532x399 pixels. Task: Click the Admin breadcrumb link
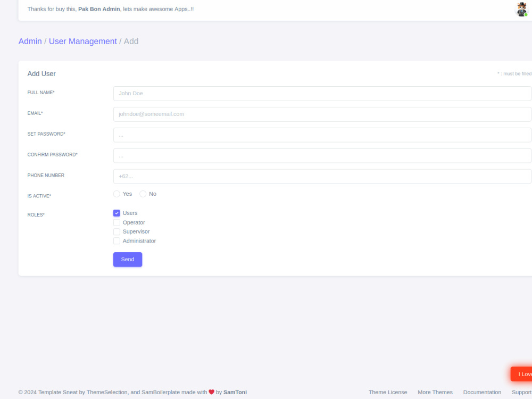[x=30, y=41]
